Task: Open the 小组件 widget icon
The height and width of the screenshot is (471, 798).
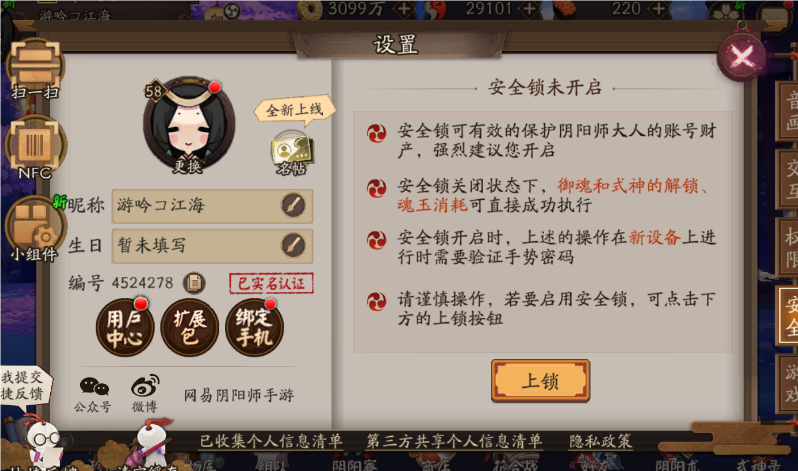Action: pyautogui.click(x=35, y=229)
